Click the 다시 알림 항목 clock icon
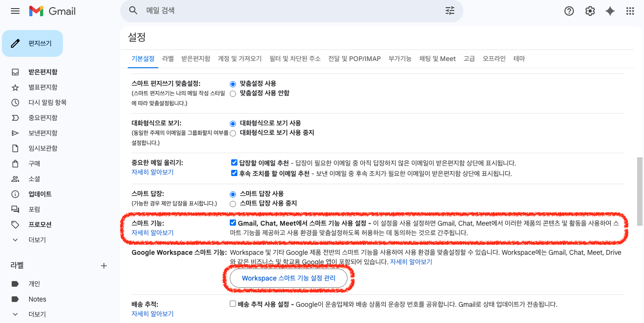 point(15,103)
